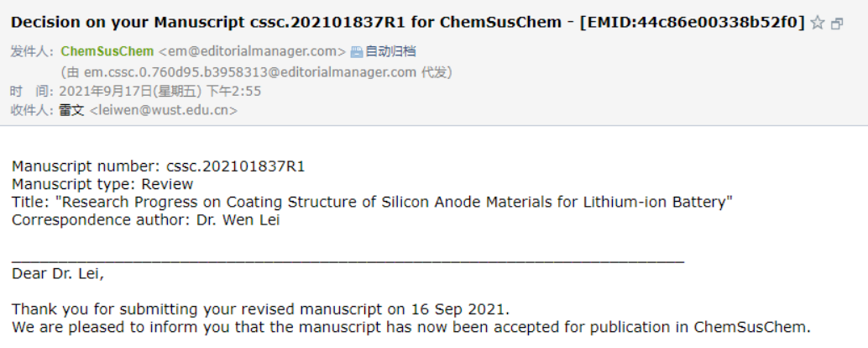
Task: Select the green ChemSusChem sender name
Action: click(x=107, y=51)
